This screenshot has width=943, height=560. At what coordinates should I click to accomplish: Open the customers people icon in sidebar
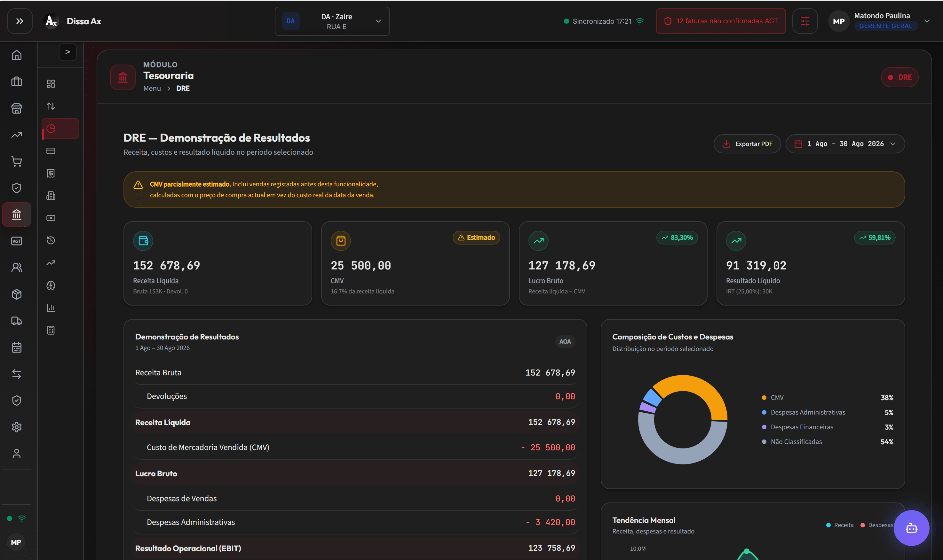[x=17, y=268]
